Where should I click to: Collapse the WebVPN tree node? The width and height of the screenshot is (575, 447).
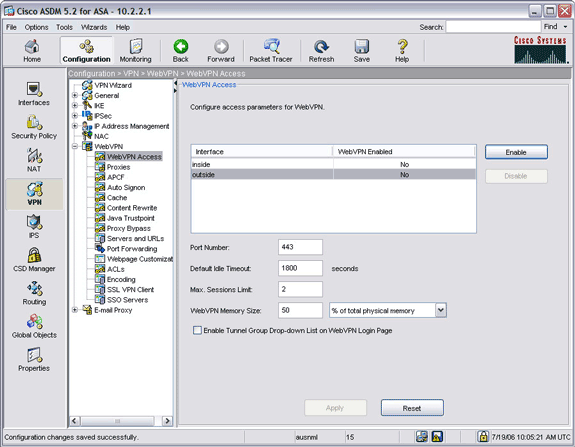tap(75, 147)
